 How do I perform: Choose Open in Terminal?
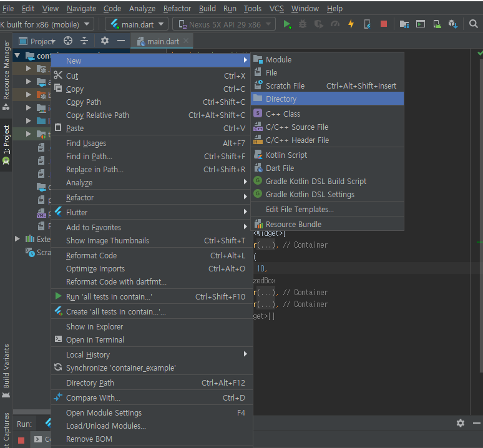(152, 339)
